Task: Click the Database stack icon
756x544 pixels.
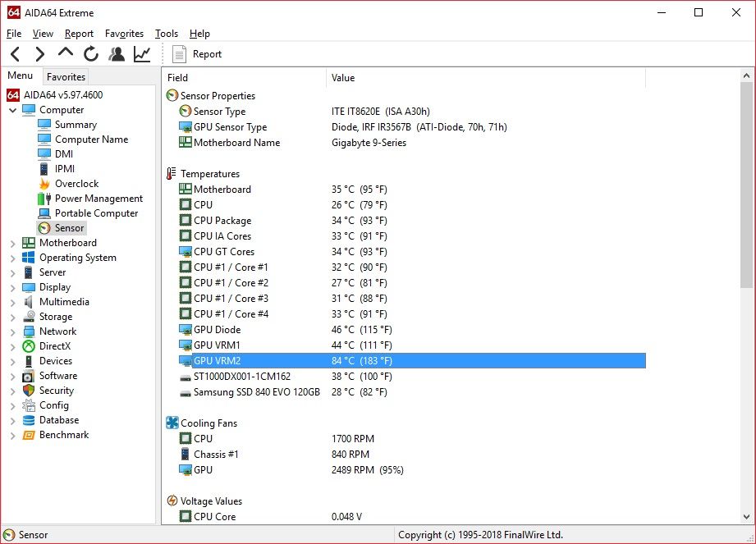Action: (x=29, y=420)
